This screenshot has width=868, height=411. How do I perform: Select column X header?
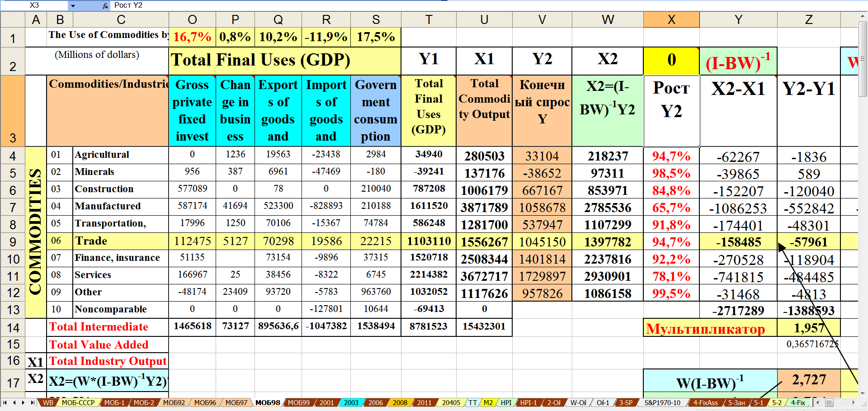point(671,20)
